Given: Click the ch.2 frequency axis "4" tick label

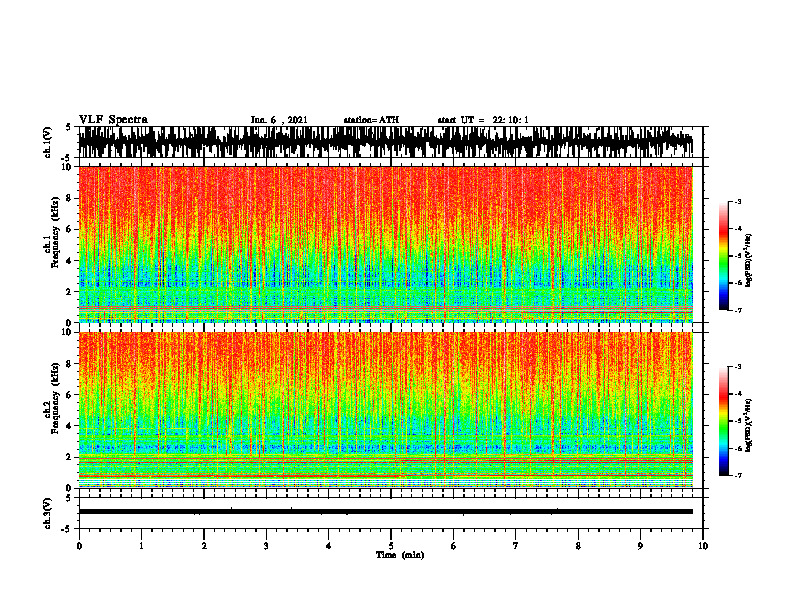Looking at the screenshot, I should pos(69,426).
